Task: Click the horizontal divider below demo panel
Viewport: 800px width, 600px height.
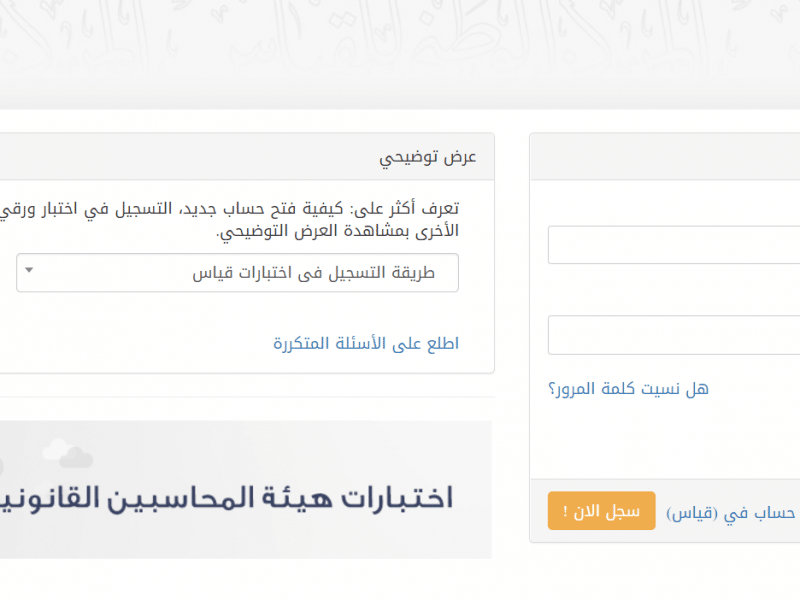Action: coord(247,397)
